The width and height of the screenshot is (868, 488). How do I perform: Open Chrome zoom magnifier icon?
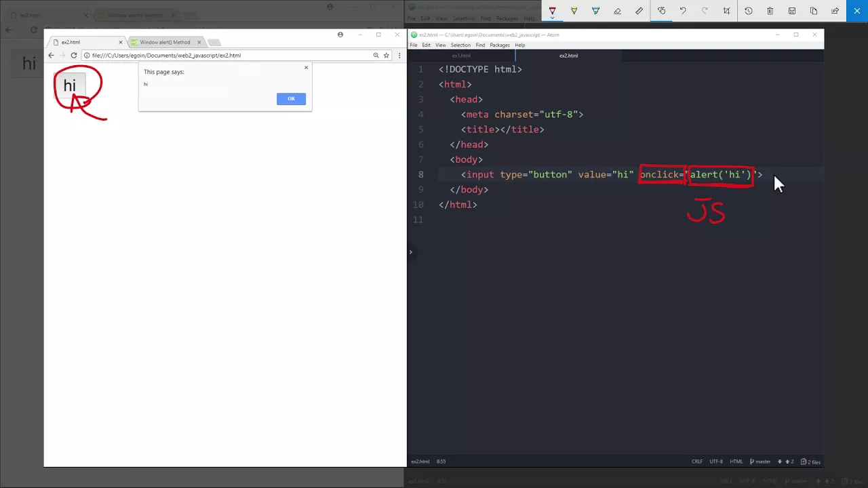point(376,56)
